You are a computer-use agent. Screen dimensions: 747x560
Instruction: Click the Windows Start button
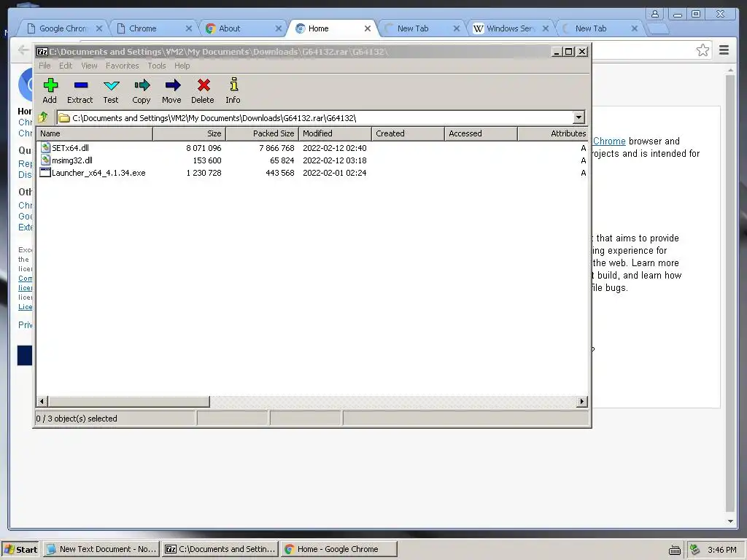(x=20, y=549)
